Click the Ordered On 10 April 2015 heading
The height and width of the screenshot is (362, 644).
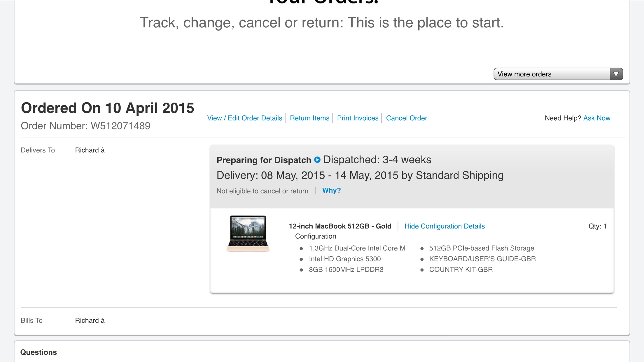pyautogui.click(x=108, y=108)
